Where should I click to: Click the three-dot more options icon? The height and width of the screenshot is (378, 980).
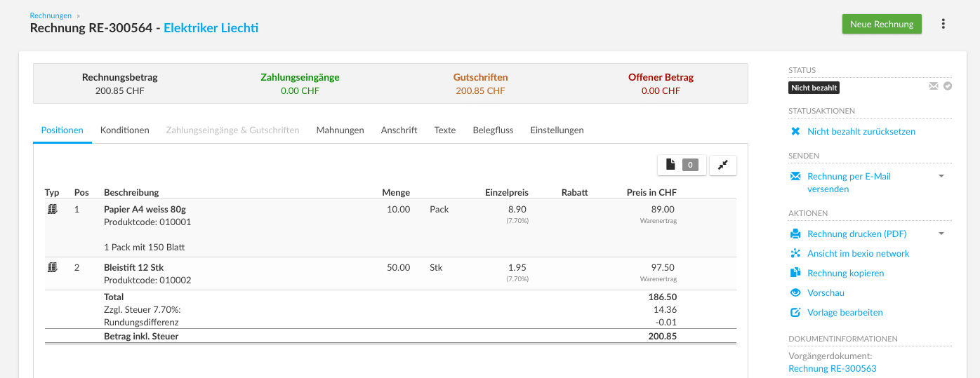(943, 24)
